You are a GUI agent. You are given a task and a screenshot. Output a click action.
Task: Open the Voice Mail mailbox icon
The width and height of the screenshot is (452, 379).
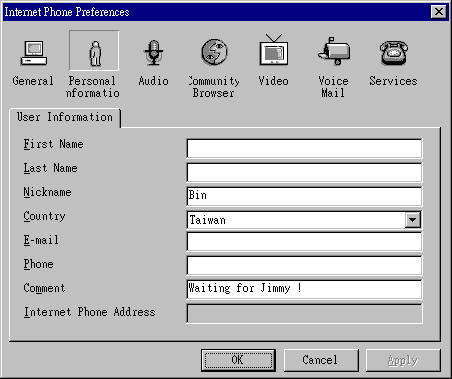[334, 51]
